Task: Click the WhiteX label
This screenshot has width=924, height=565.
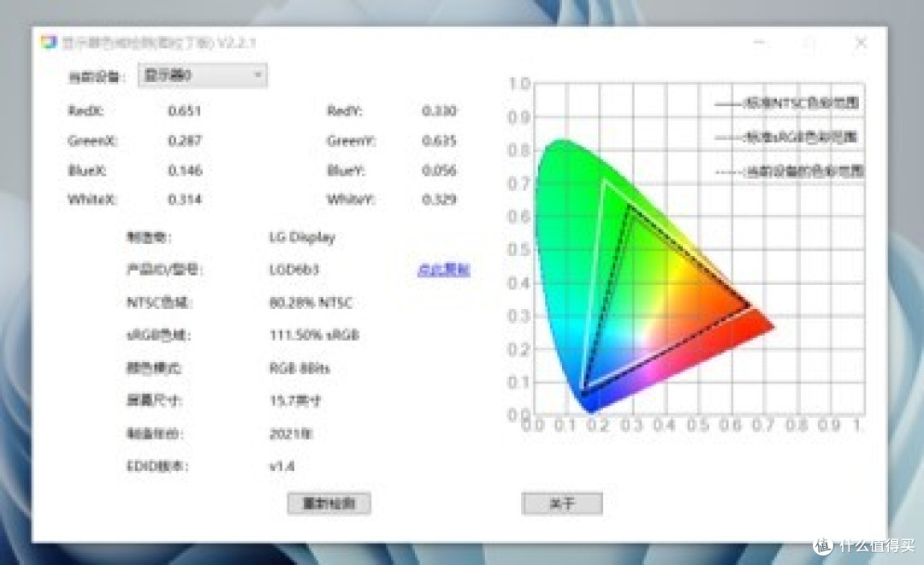Action: 92,199
